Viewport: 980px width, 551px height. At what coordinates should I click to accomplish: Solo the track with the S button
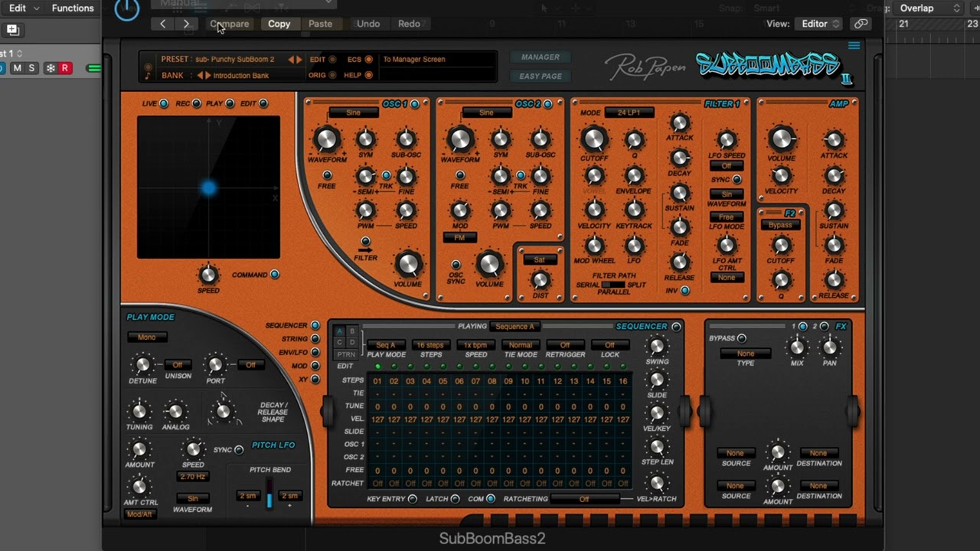pos(31,68)
